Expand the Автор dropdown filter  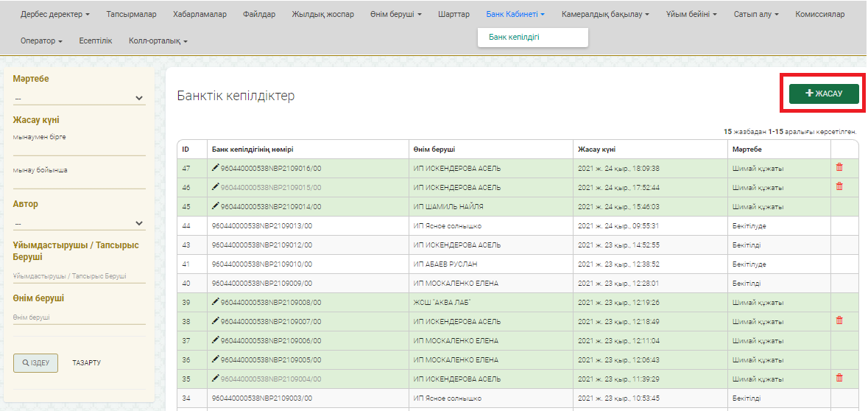tap(79, 223)
